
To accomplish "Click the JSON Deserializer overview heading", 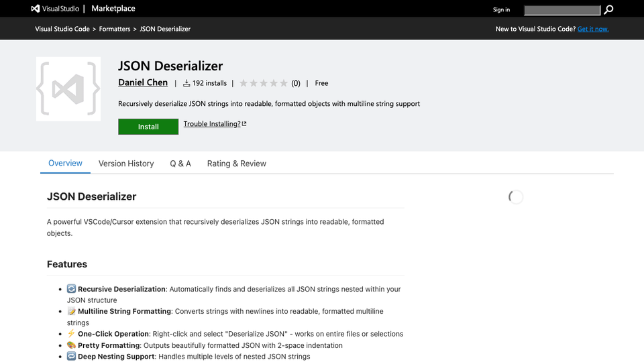I will (92, 196).
